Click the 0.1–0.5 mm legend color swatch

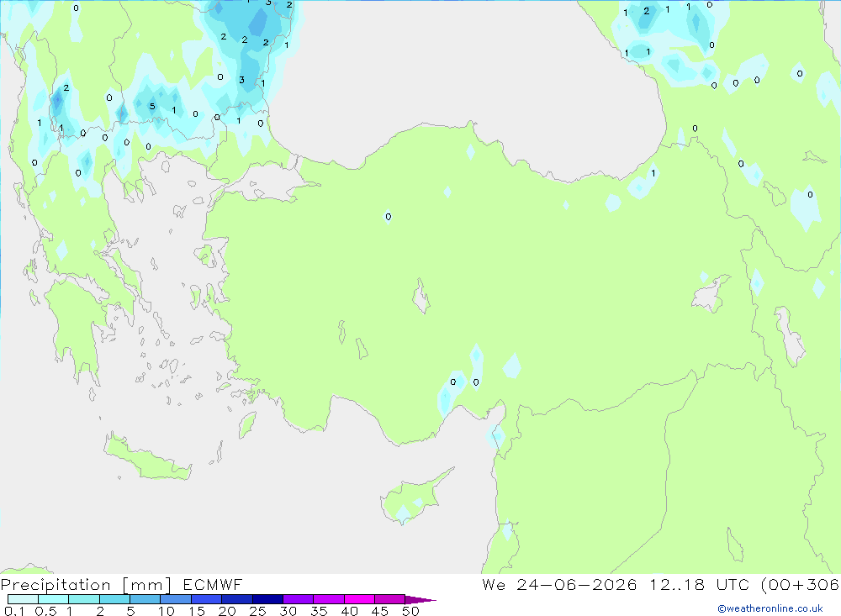(x=23, y=599)
